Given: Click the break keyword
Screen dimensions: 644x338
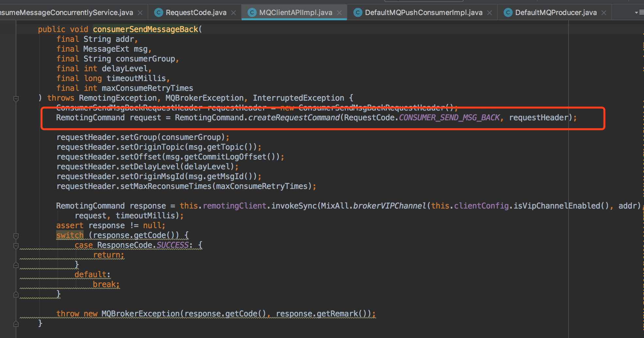Looking at the screenshot, I should tap(104, 284).
